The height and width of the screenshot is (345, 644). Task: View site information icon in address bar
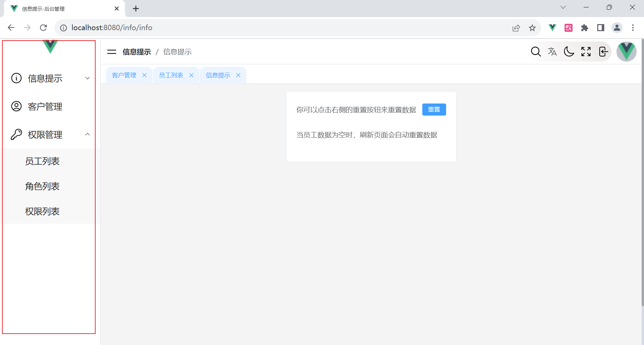63,28
